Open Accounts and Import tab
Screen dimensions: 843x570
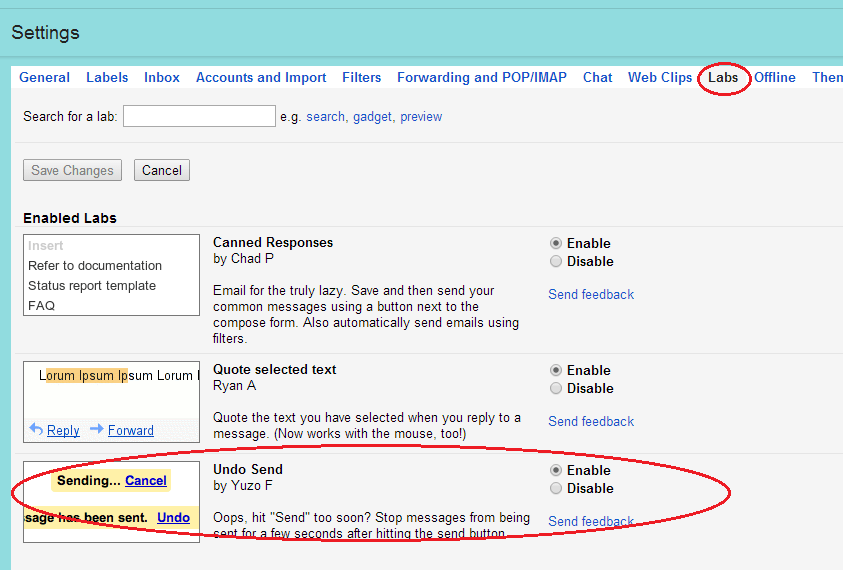coord(261,77)
